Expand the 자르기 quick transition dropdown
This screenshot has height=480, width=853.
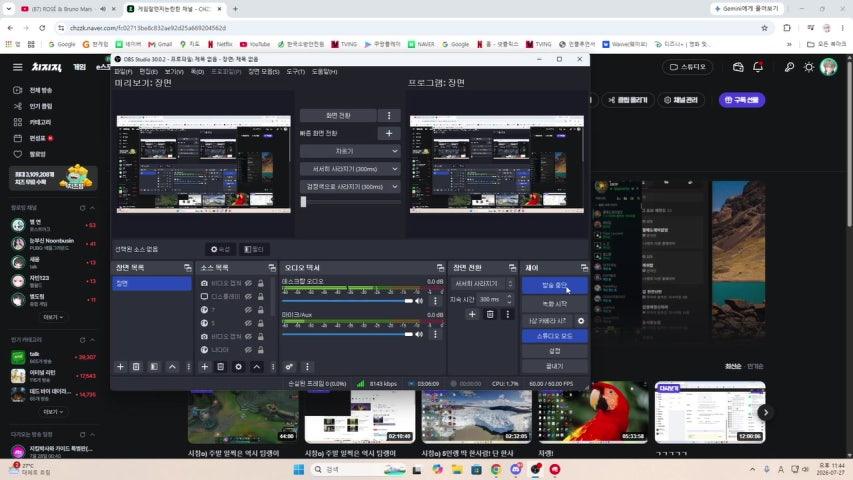[x=350, y=151]
